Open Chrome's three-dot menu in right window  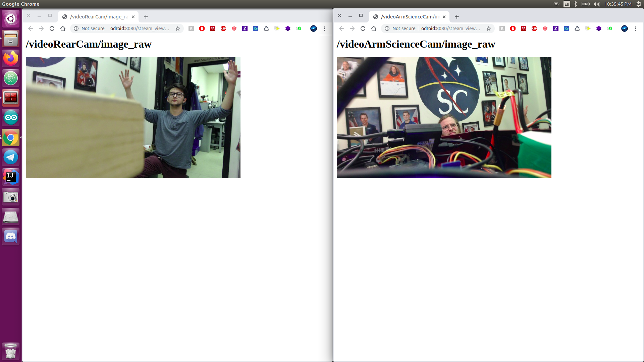tap(636, 28)
